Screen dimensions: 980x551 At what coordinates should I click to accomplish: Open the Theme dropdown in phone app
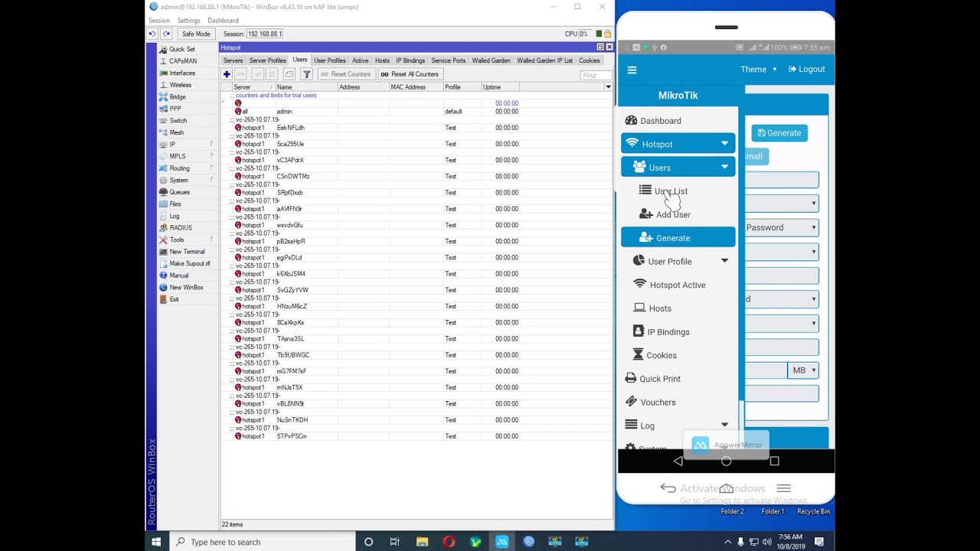(758, 70)
